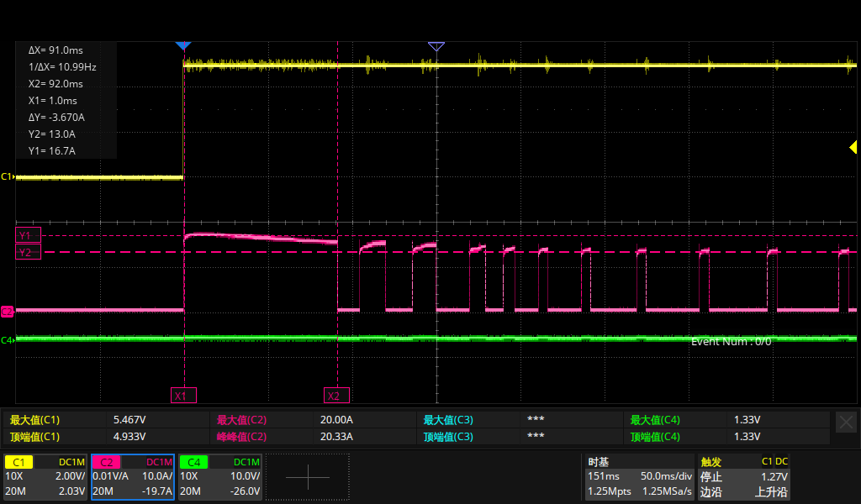Select the X2 vertical cursor label
The height and width of the screenshot is (504, 861).
pos(336,396)
